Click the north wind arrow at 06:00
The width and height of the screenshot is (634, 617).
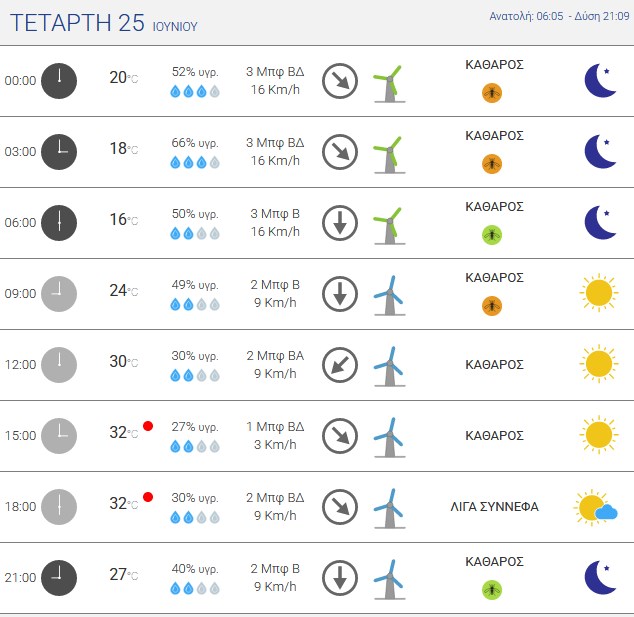[x=340, y=223]
